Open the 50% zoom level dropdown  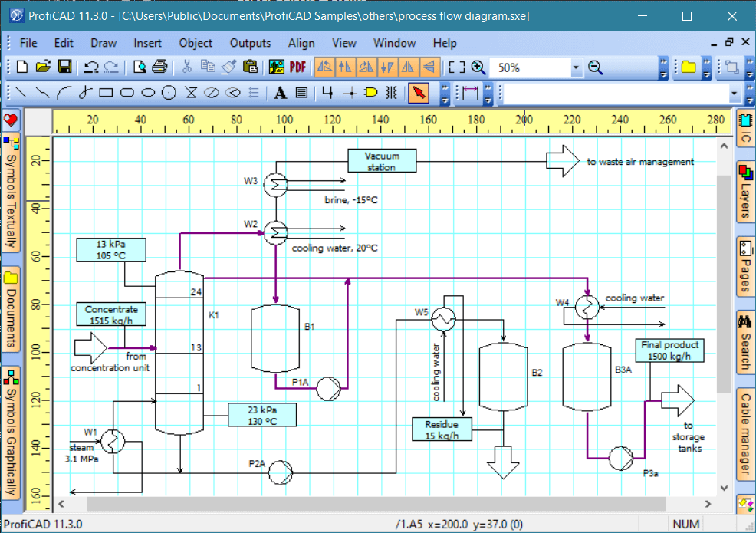(x=576, y=68)
